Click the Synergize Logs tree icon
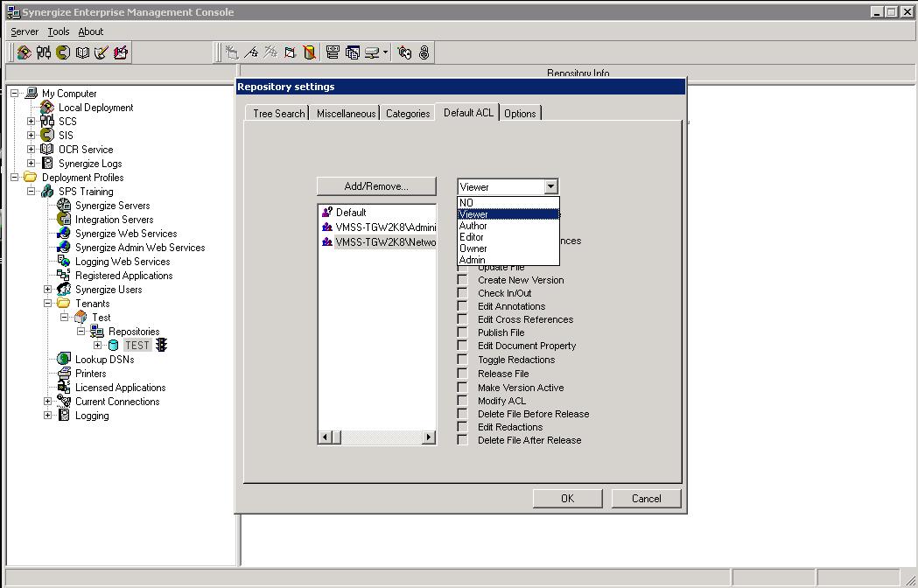Viewport: 918px width, 588px height. coord(47,164)
